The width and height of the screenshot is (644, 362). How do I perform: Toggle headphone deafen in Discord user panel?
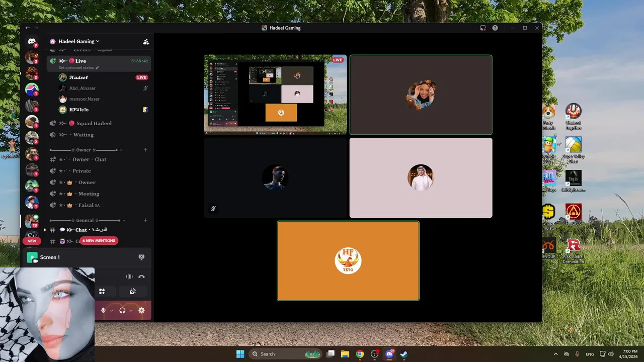[122, 311]
